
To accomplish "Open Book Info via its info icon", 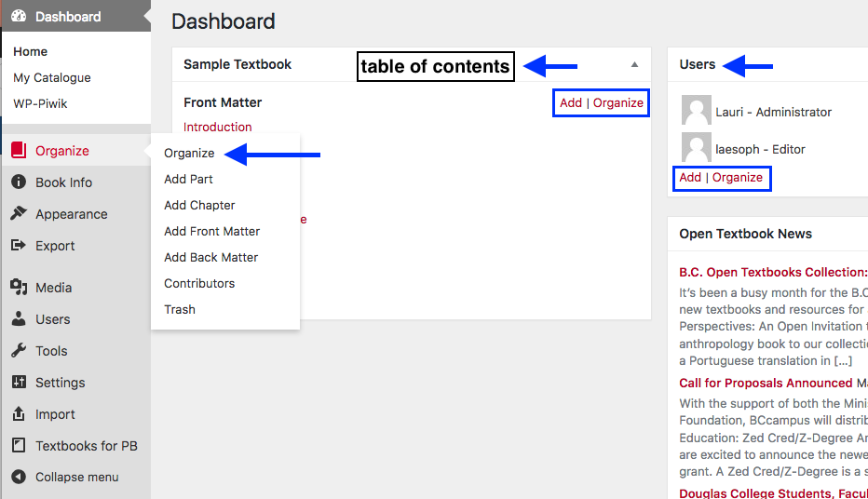I will (19, 182).
